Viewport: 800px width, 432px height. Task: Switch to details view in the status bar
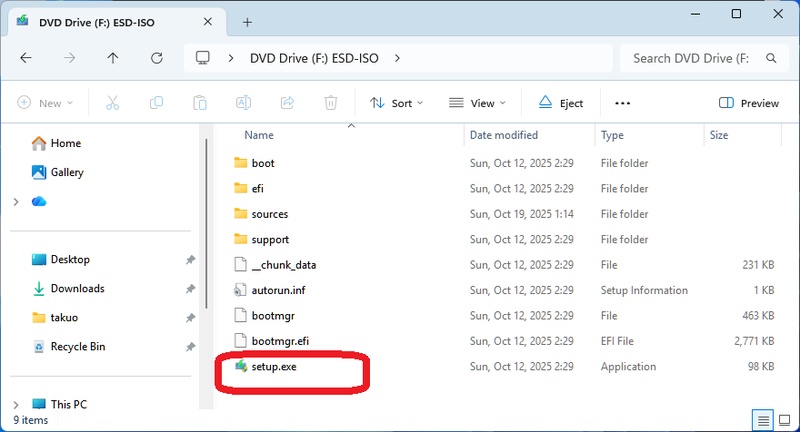pos(763,421)
